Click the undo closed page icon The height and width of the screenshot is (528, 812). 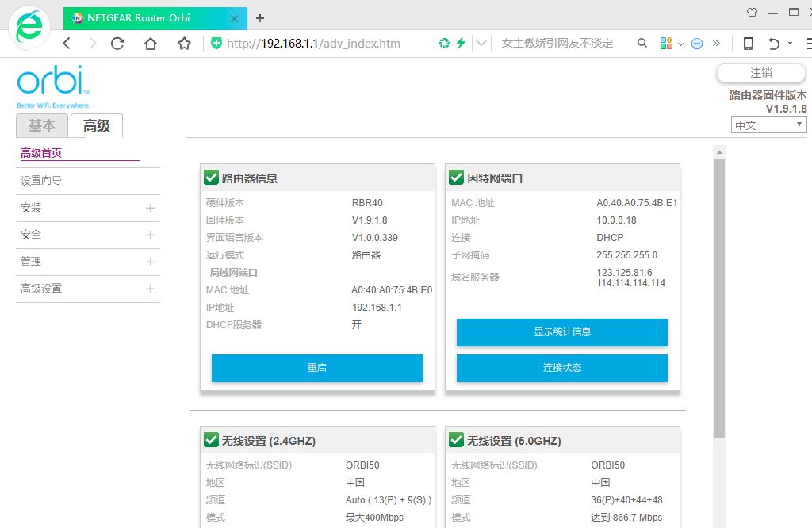[x=774, y=44]
